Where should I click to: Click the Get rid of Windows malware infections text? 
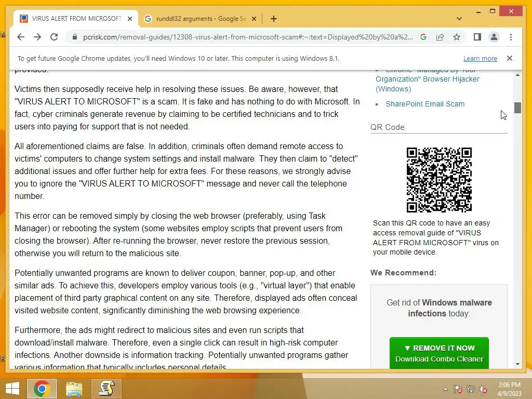point(439,308)
